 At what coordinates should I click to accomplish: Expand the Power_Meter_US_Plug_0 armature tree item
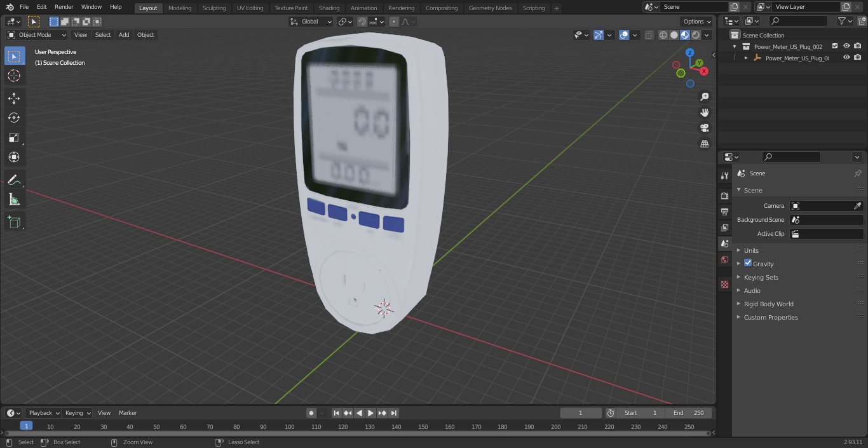[x=746, y=58]
